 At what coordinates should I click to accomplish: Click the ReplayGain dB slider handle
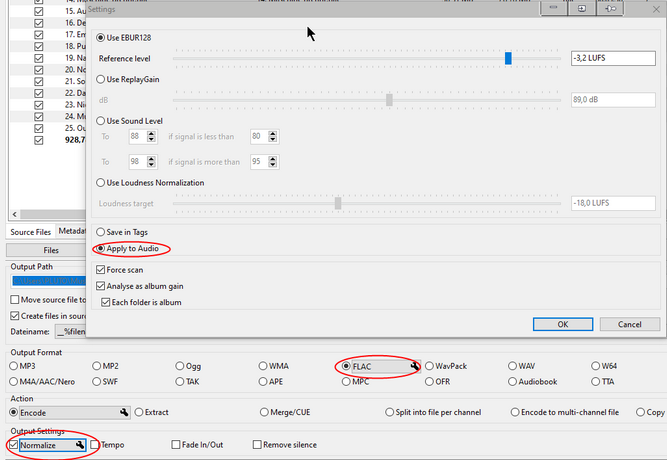(389, 100)
